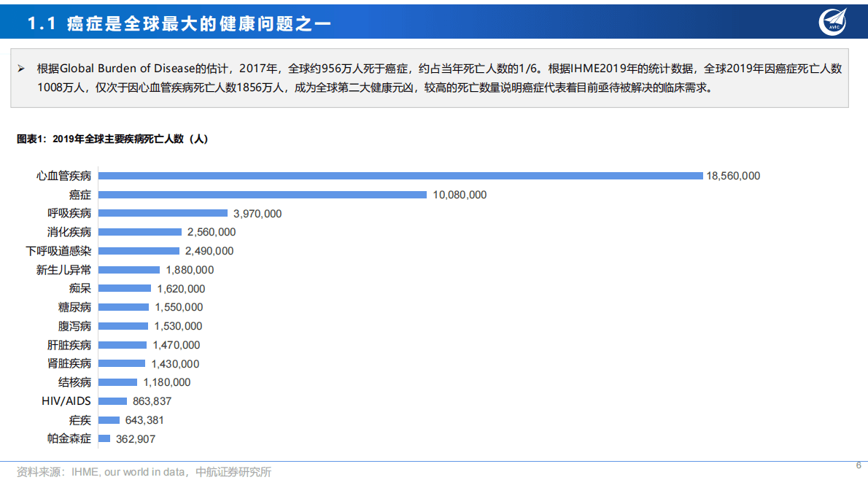
Task: Click the 糖尿病 bar
Action: pos(123,307)
